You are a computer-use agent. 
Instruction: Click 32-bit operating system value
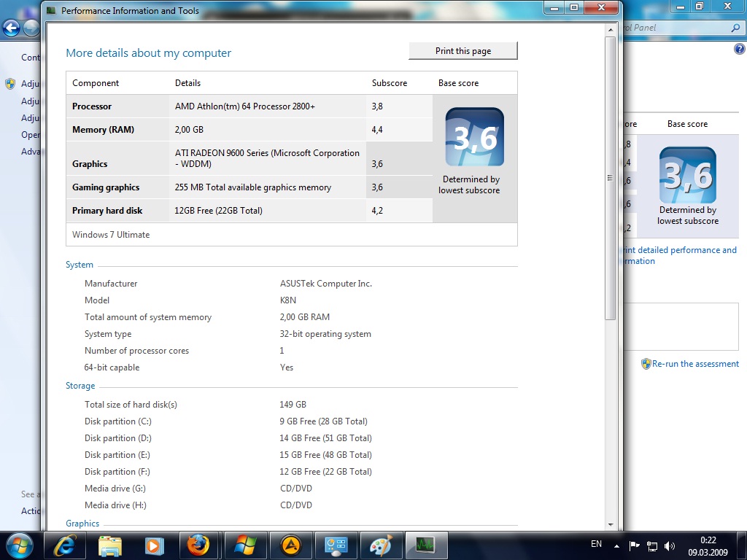[325, 334]
